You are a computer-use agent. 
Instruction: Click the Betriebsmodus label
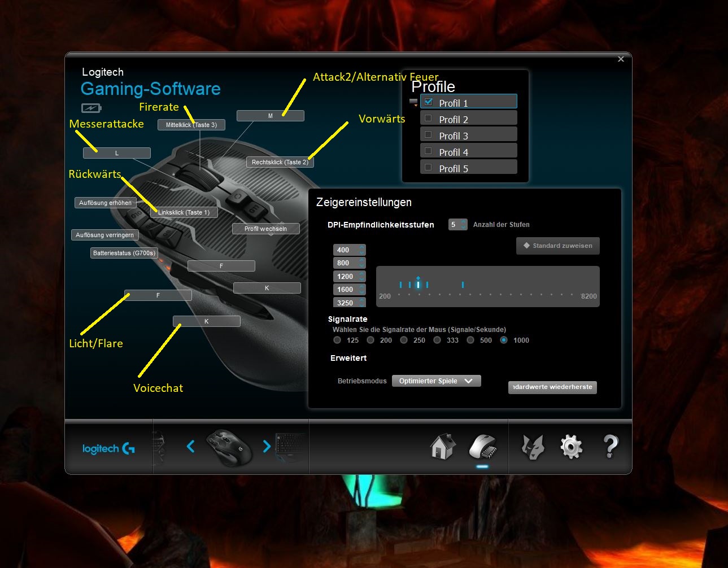362,381
